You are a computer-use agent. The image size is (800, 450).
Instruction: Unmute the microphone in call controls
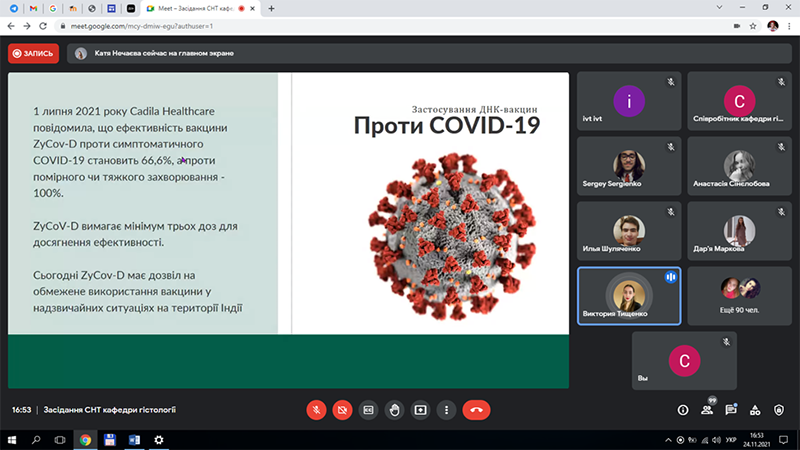pos(316,409)
